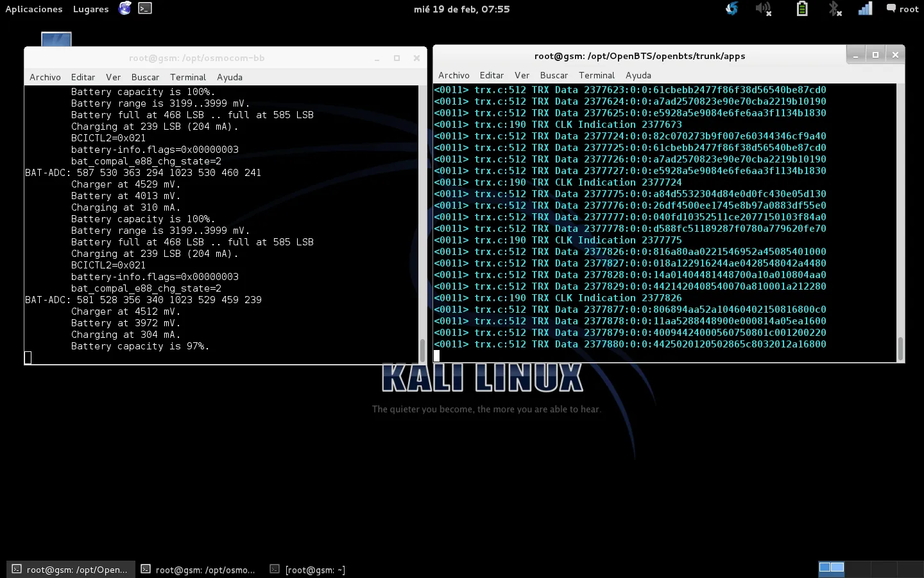This screenshot has width=924, height=578.
Task: Open the Lugares menu
Action: [x=90, y=9]
